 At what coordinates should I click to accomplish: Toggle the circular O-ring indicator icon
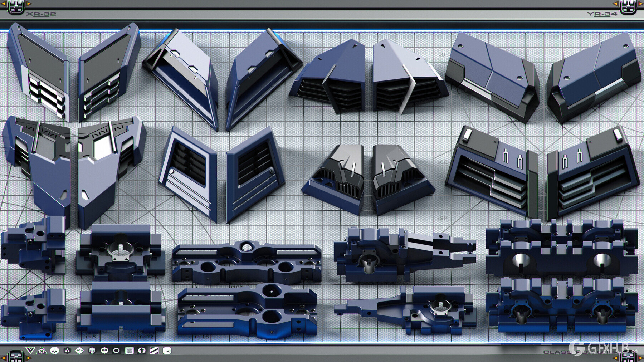pos(116,350)
